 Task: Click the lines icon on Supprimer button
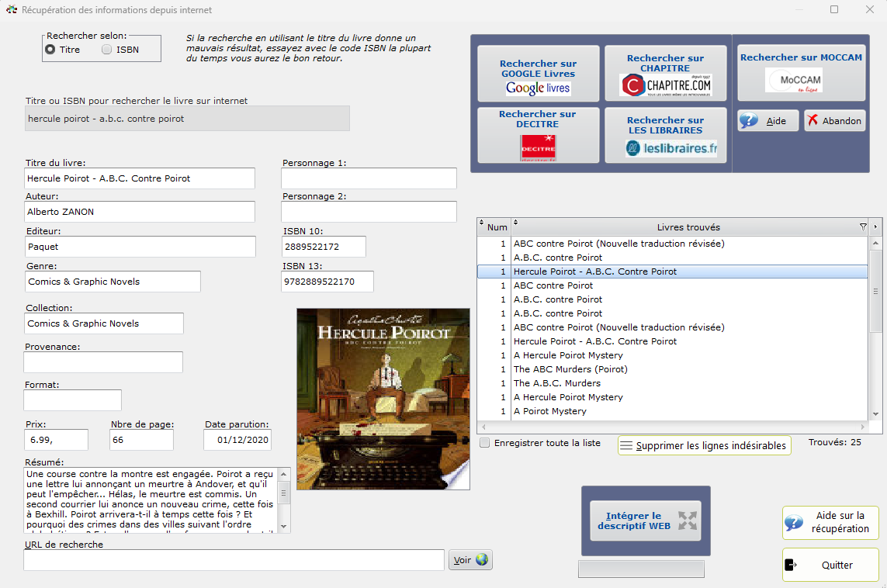point(626,445)
